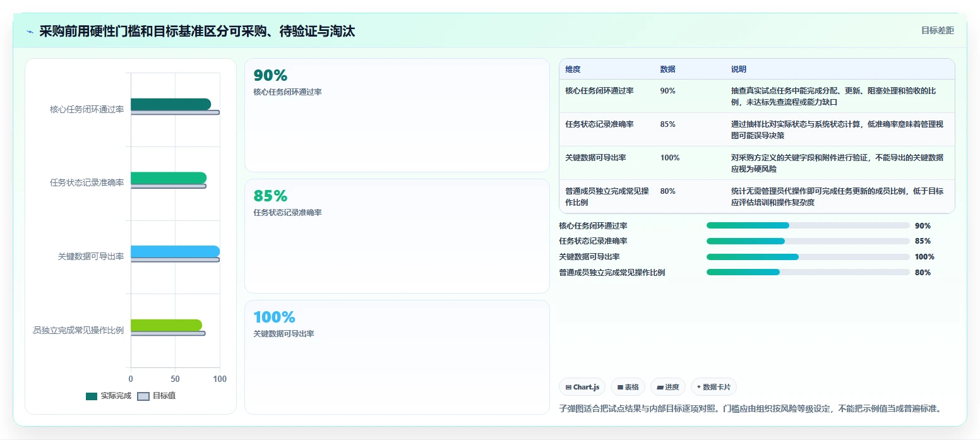Image resolution: width=980 pixels, height=440 pixels.
Task: Click the 关键数据可导出率 progress bar
Action: pos(808,257)
